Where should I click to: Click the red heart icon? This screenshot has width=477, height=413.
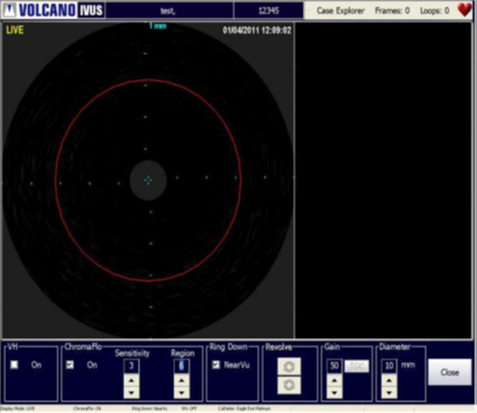pyautogui.click(x=464, y=9)
